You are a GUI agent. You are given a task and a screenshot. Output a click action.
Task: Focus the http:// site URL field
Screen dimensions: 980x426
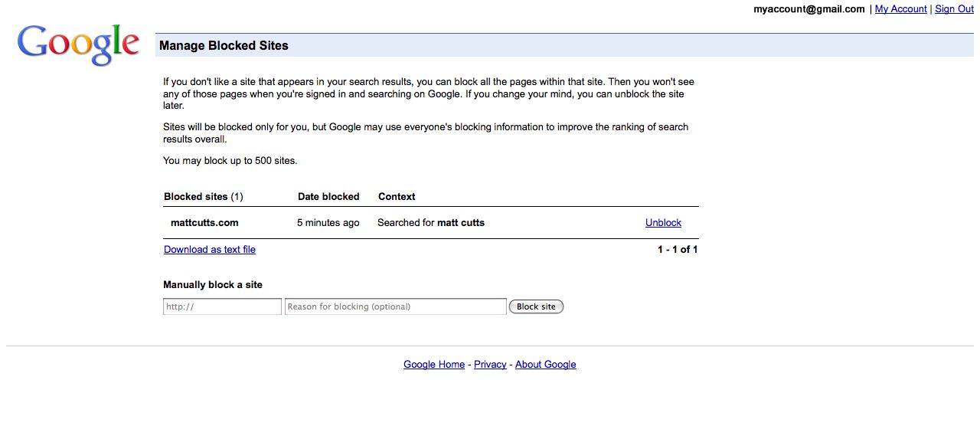(x=222, y=306)
